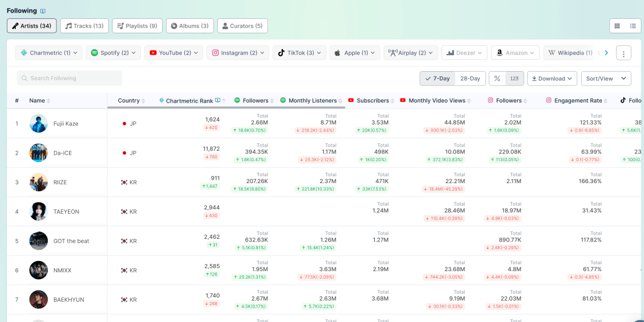Switch to the Tracks (13) tab

[x=84, y=26]
